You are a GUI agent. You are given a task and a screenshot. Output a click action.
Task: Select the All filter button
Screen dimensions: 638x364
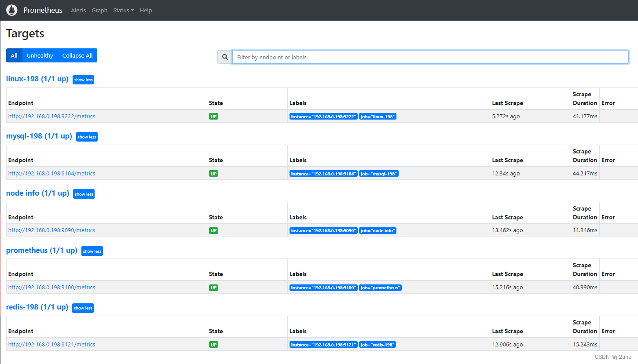[x=14, y=55]
